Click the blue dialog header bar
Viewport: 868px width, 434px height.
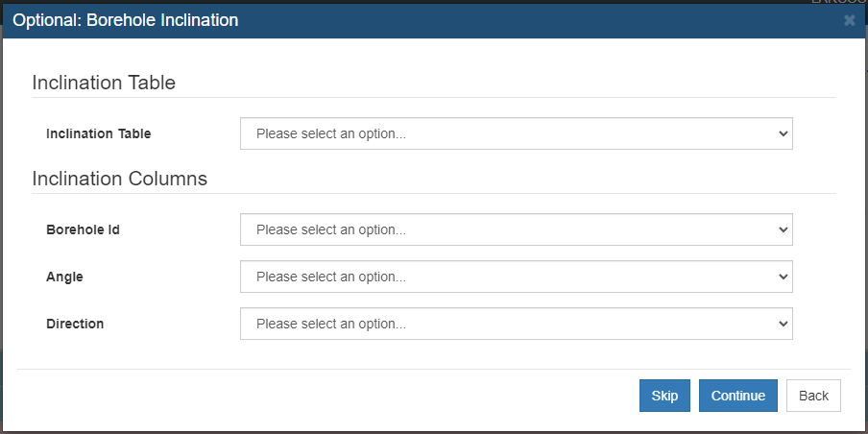[x=434, y=21]
